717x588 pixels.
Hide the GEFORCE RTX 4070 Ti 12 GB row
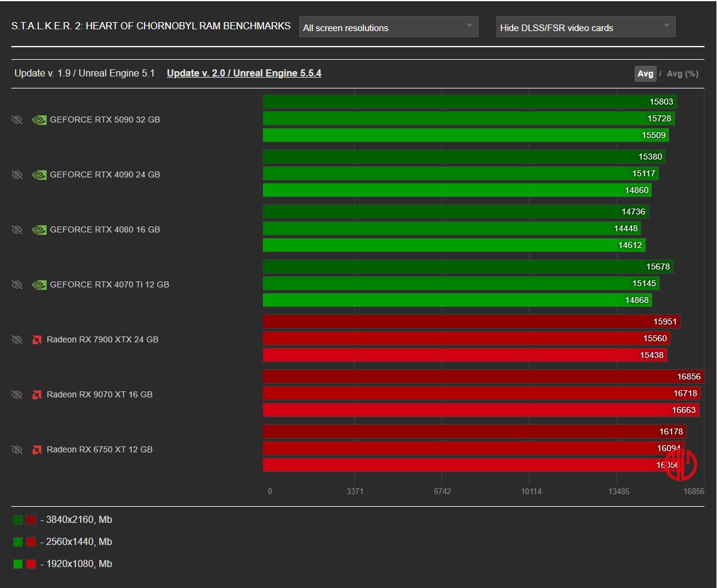tap(17, 284)
